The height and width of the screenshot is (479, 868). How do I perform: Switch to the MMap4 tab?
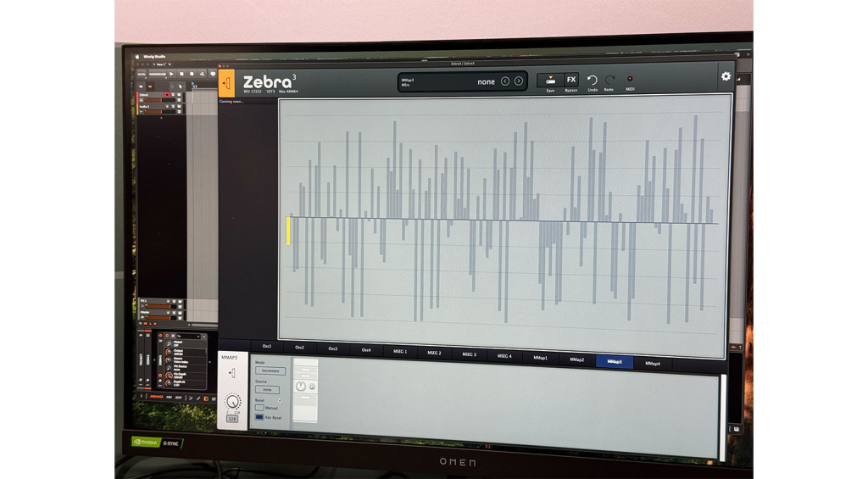click(652, 364)
